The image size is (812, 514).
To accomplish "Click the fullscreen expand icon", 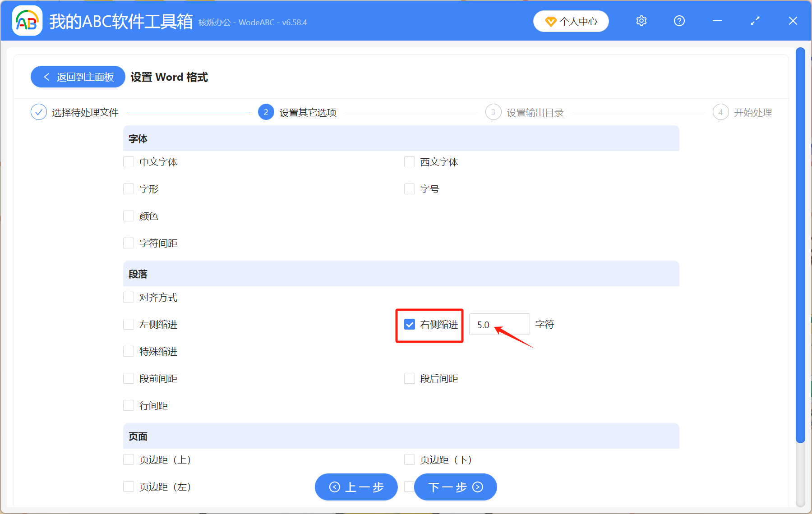I will click(x=755, y=20).
